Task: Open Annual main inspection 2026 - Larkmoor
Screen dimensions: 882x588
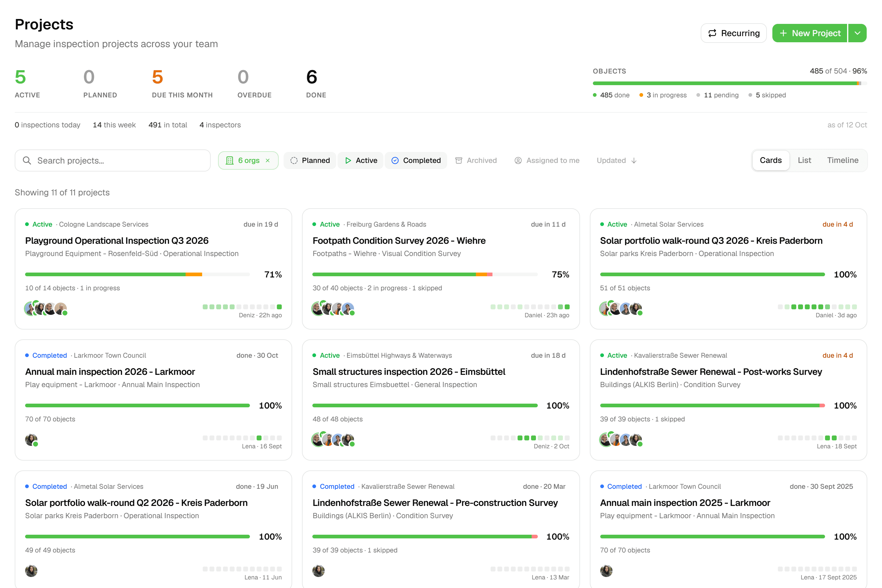Action: click(x=110, y=371)
